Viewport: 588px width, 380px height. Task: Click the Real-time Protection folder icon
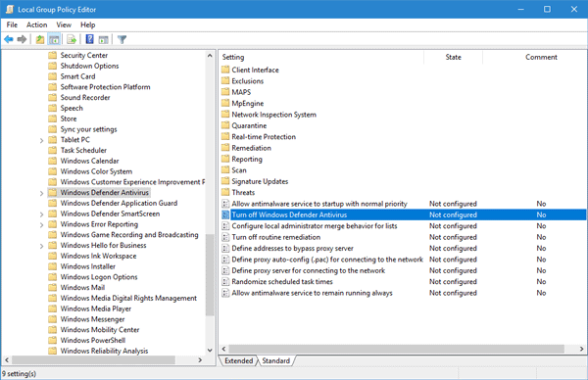(225, 136)
